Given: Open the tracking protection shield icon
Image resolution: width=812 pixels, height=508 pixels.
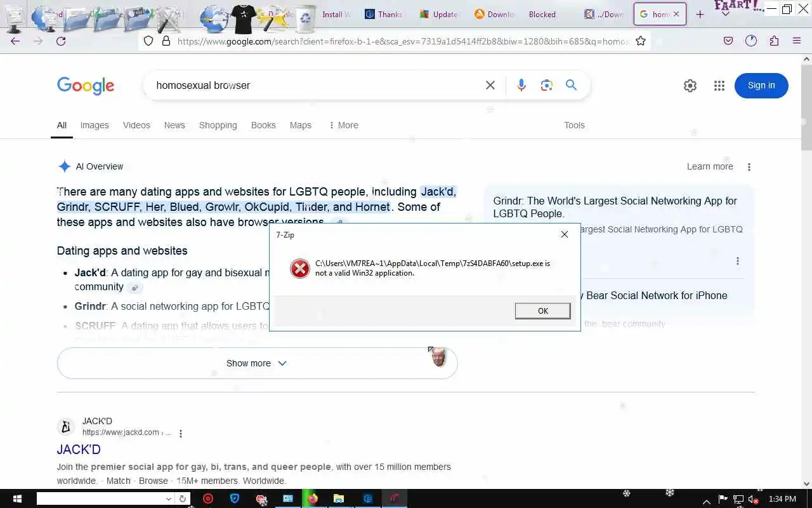Looking at the screenshot, I should coord(148,41).
